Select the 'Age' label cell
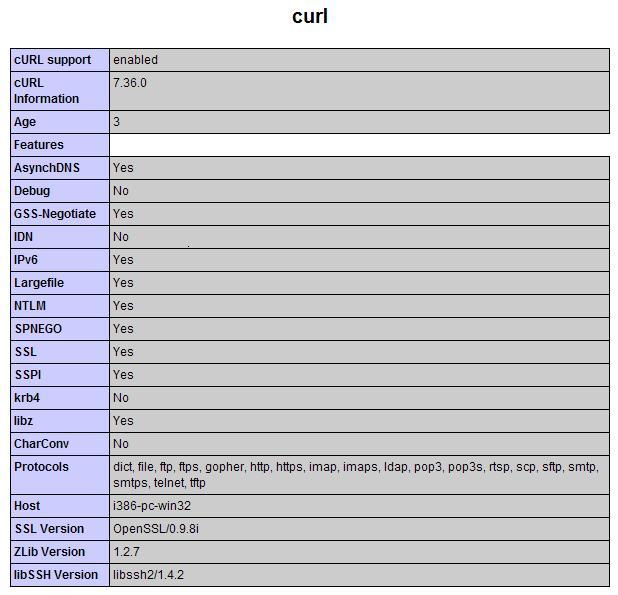This screenshot has width=618, height=595. coord(60,122)
